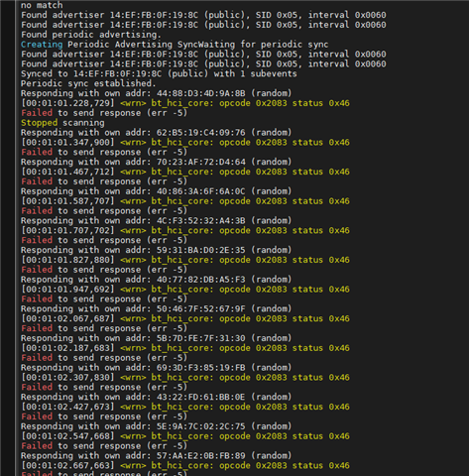Click timestamp [00:01:01.347,900]
The width and height of the screenshot is (469, 476).
pyautogui.click(x=67, y=143)
